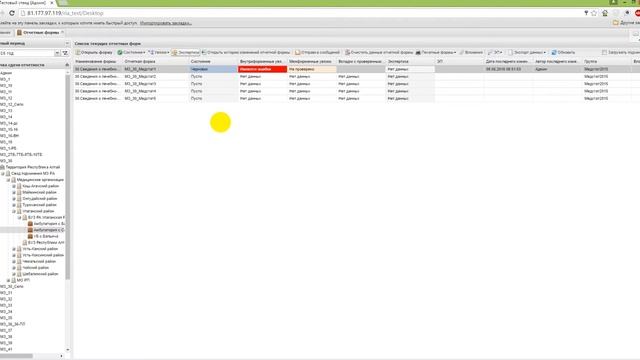Expand the "Кош-Агачский район" node

point(14,186)
